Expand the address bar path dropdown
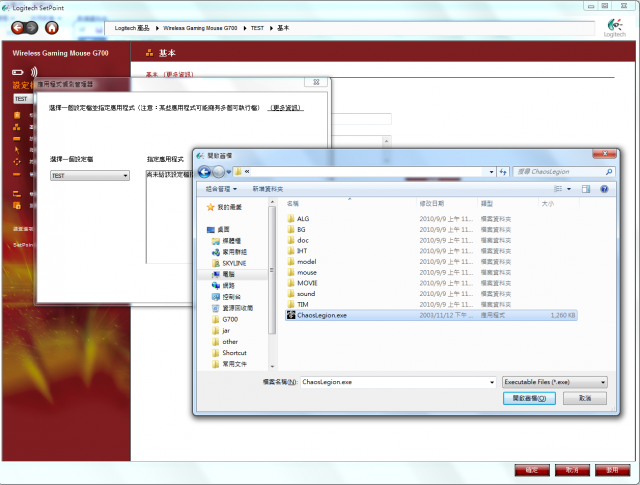 [491, 172]
